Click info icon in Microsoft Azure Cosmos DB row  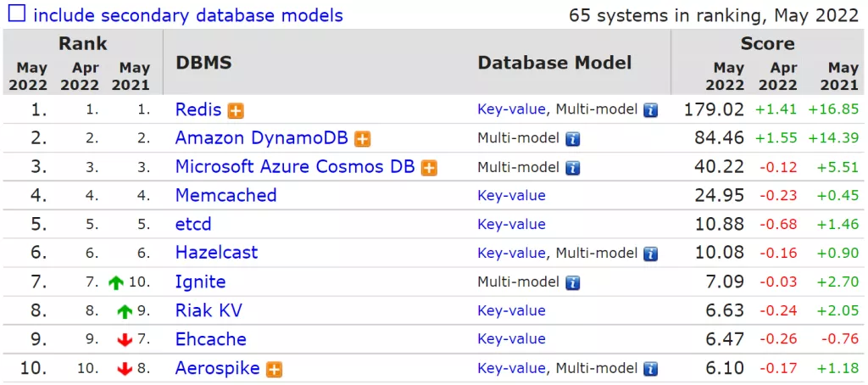pos(572,167)
